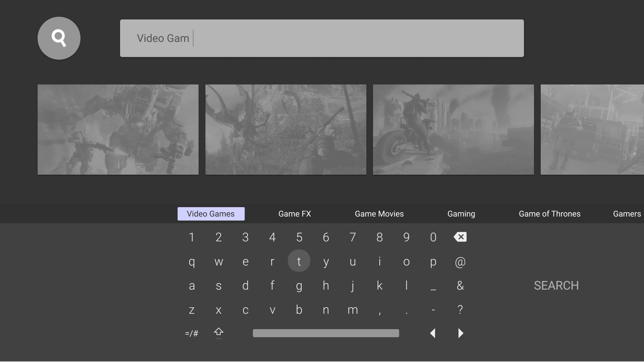Tap the 'w' key

click(x=219, y=261)
